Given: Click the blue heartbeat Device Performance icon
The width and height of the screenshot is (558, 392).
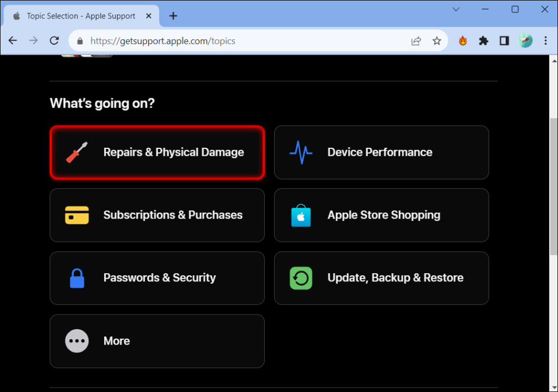Looking at the screenshot, I should point(301,153).
